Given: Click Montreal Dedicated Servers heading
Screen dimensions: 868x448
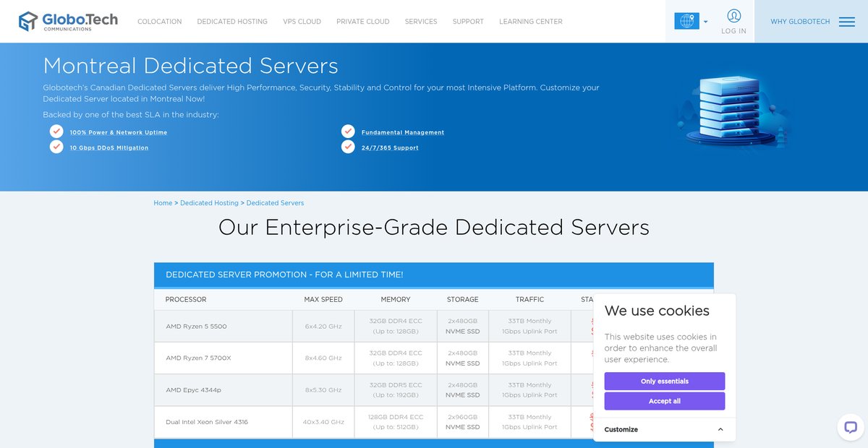Looking at the screenshot, I should tap(191, 66).
